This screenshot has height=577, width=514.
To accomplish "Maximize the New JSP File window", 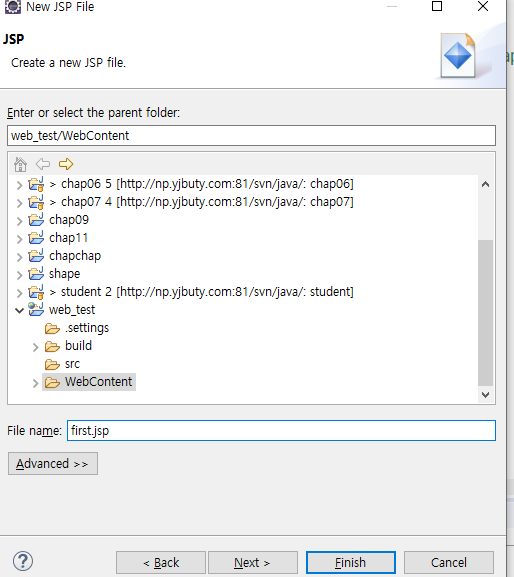I will [x=437, y=6].
